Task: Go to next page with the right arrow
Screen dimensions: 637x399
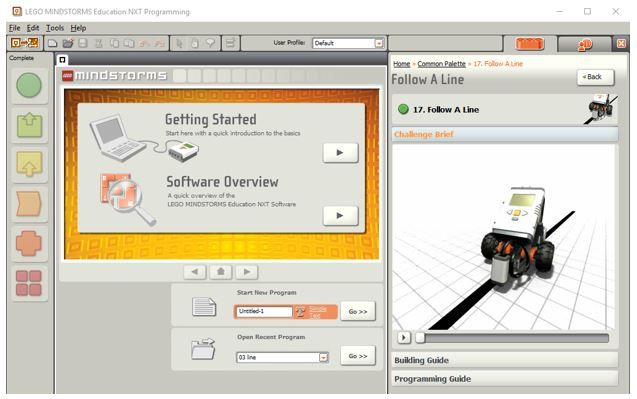Action: pyautogui.click(x=247, y=271)
